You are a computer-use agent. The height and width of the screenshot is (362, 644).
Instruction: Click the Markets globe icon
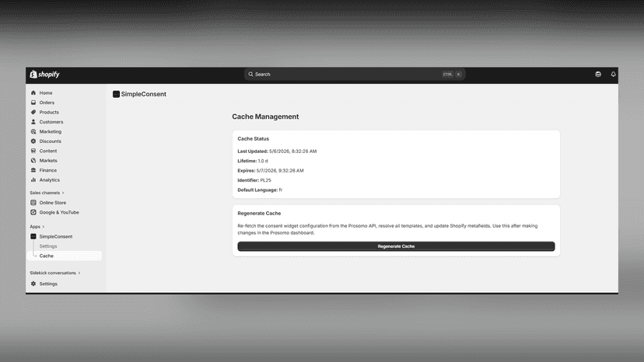(x=33, y=161)
